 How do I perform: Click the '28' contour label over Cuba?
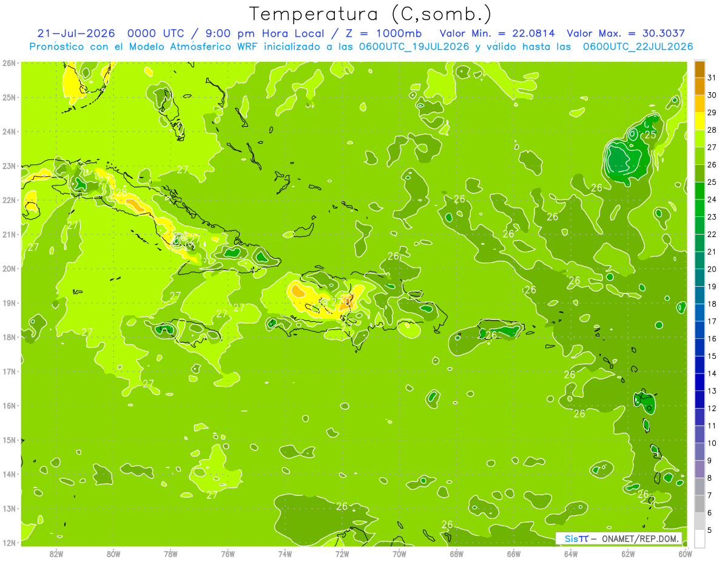[x=121, y=192]
